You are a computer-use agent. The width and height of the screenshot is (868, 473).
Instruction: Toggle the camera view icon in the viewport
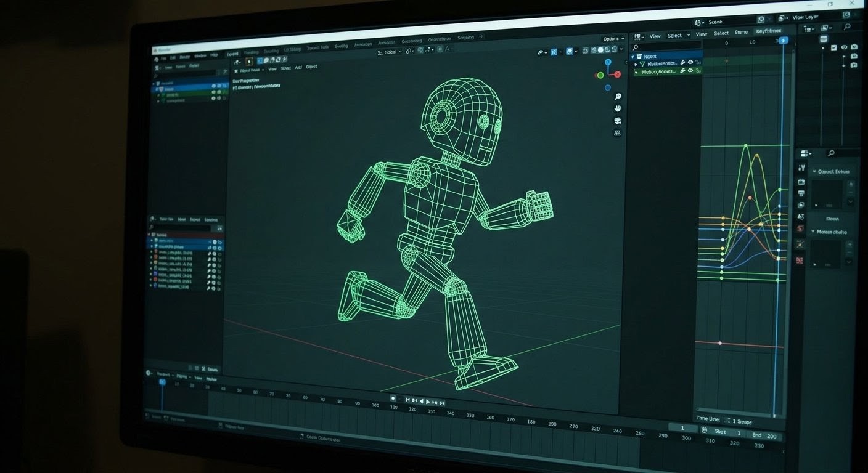(x=618, y=121)
